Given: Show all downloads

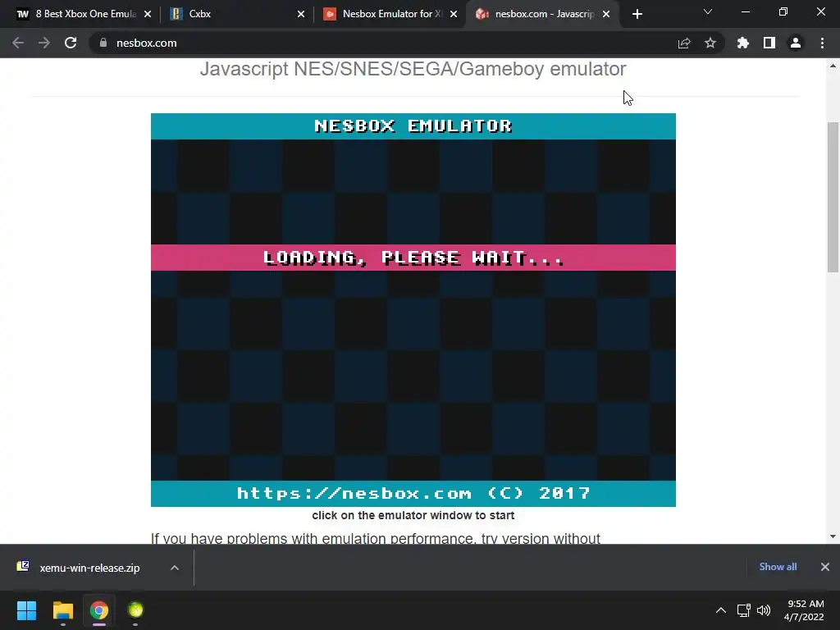Looking at the screenshot, I should tap(778, 567).
